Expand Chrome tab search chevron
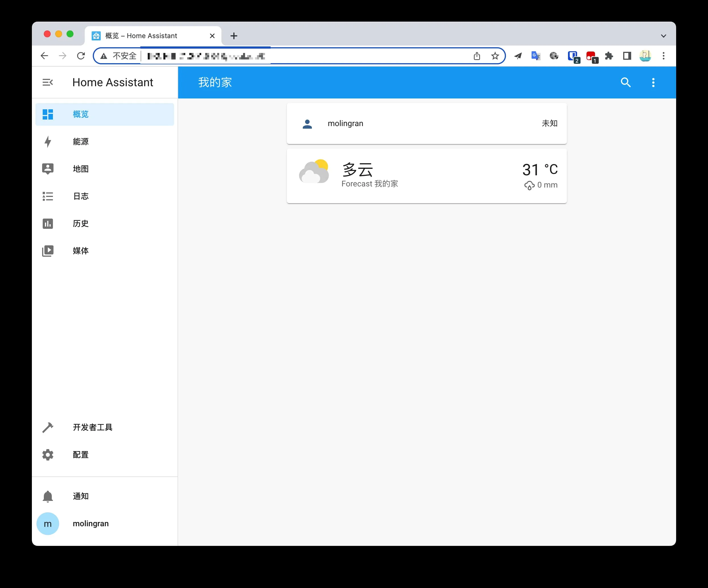Screen dimensions: 708x588 663,36
